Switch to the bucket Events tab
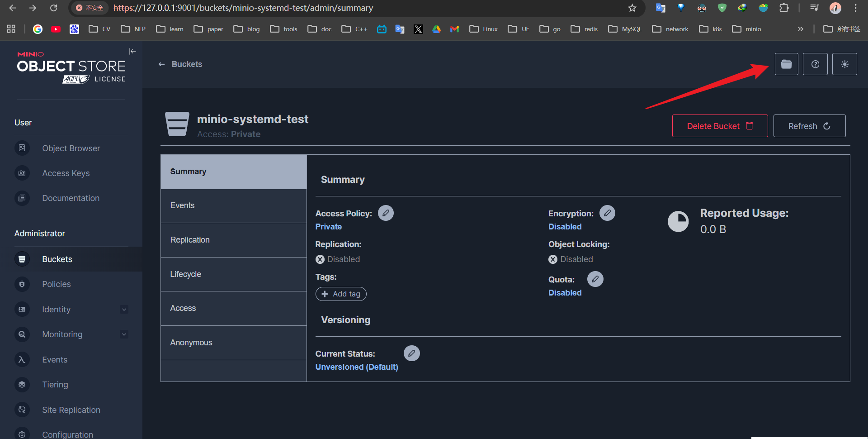The width and height of the screenshot is (868, 439). click(x=234, y=206)
